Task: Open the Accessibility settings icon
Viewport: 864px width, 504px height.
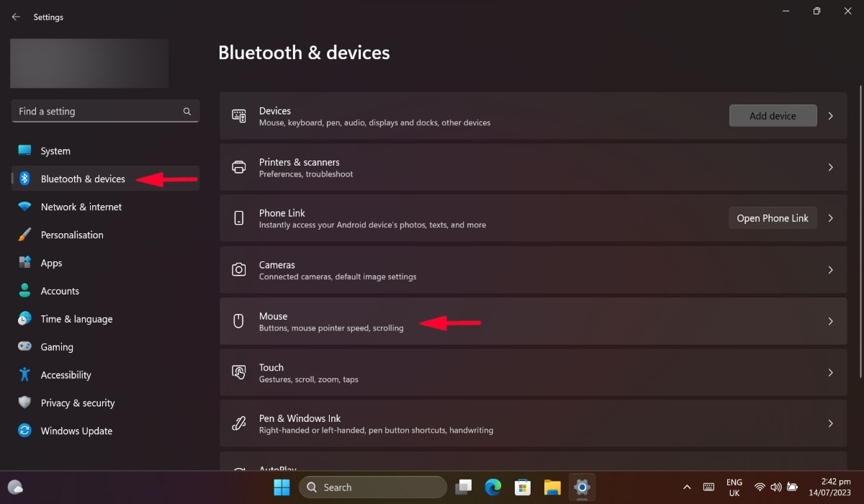Action: coord(23,374)
